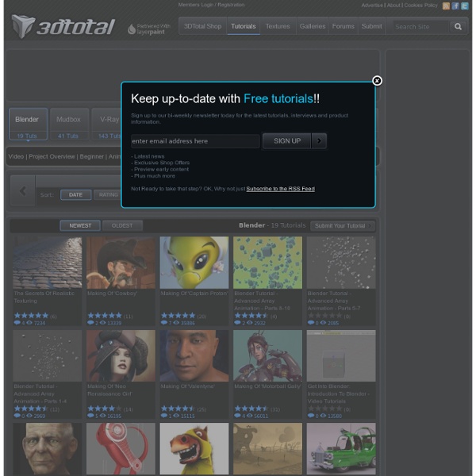Screen dimensions: 476x476
Task: Open the red headphones thumbnail
Action: [121, 449]
